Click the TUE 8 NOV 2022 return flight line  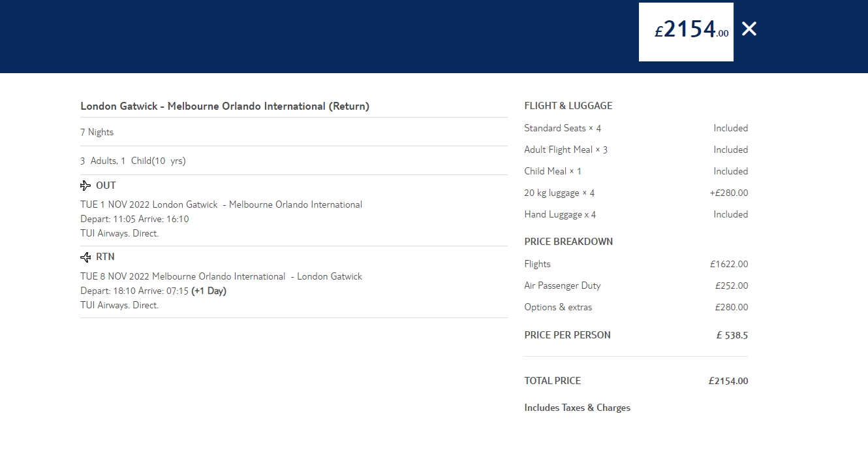(x=221, y=276)
